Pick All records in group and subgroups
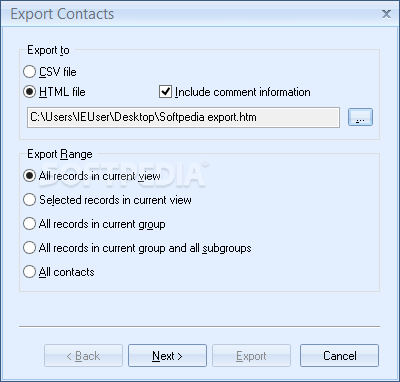This screenshot has width=400, height=382. click(x=29, y=248)
